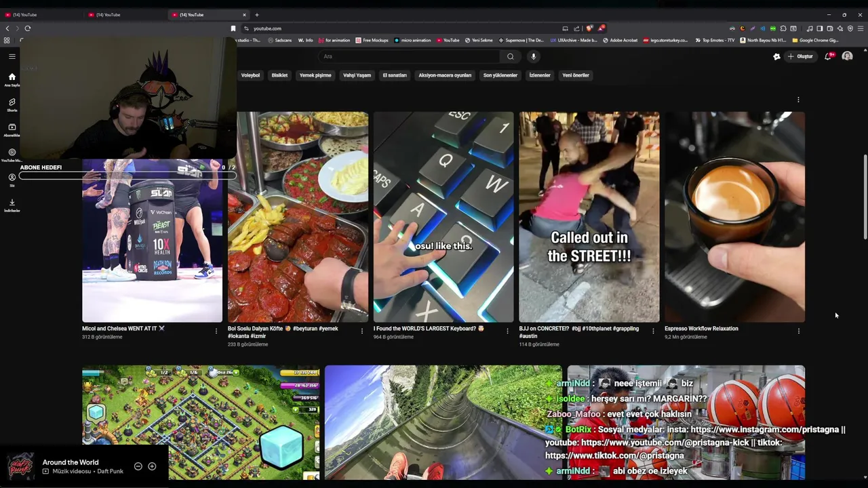Filter by the Voleybol chip

250,75
